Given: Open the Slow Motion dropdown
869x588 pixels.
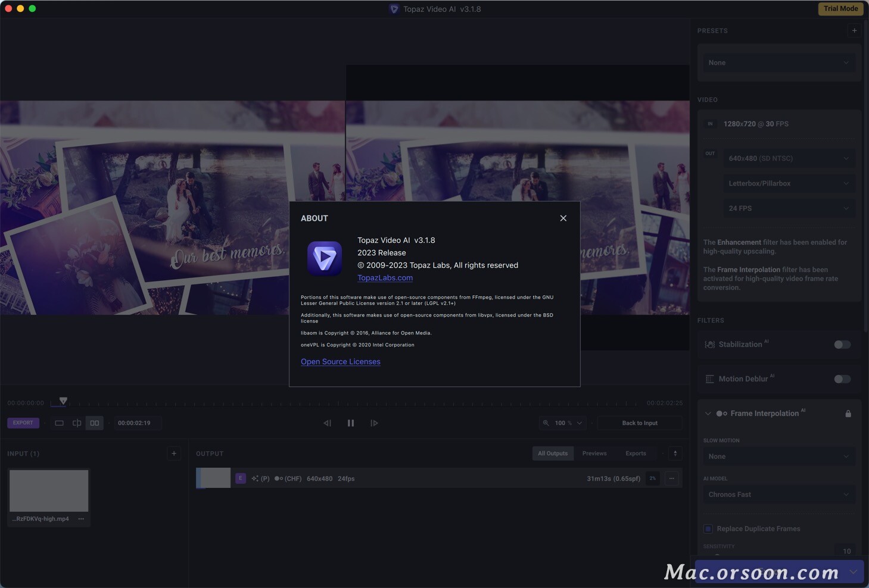Looking at the screenshot, I should coord(778,456).
